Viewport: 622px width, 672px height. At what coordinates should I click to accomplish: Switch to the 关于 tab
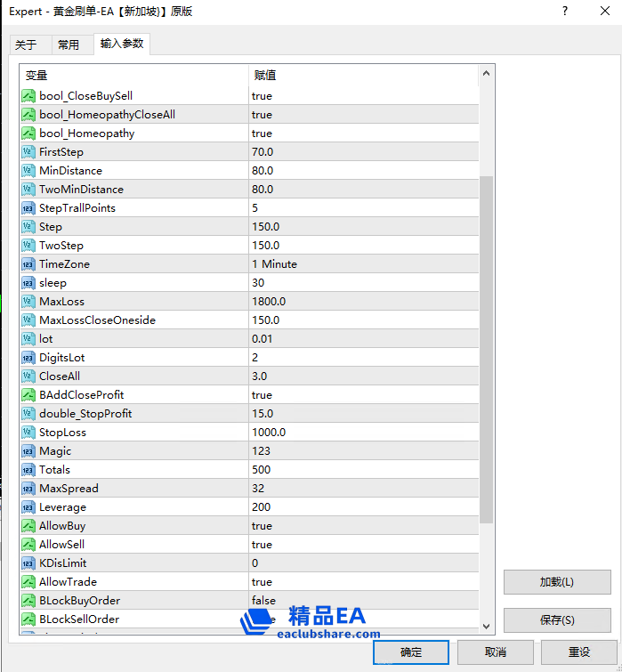(26, 45)
